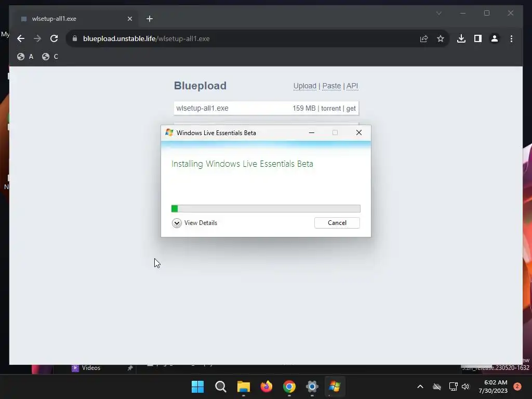The width and height of the screenshot is (532, 399).
Task: Launch Firefox from the taskbar
Action: coord(267,387)
